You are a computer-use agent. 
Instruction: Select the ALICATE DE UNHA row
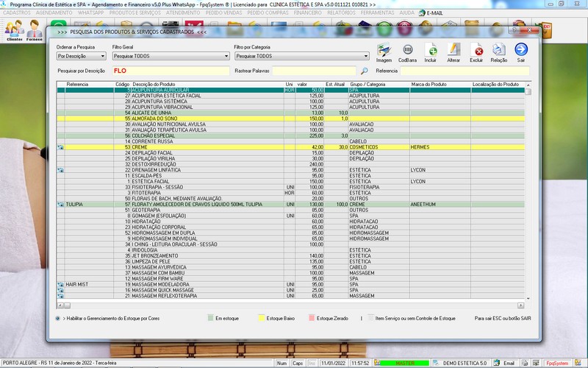(x=290, y=113)
